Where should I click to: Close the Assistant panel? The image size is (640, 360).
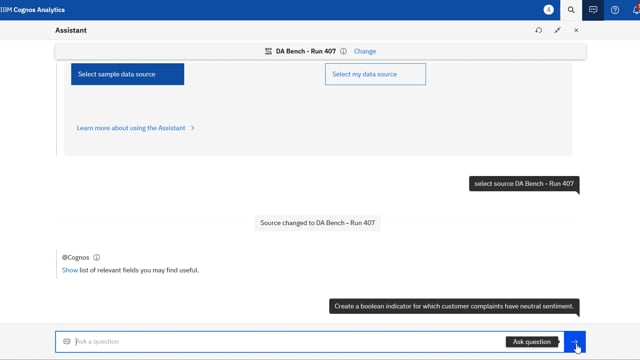click(576, 30)
